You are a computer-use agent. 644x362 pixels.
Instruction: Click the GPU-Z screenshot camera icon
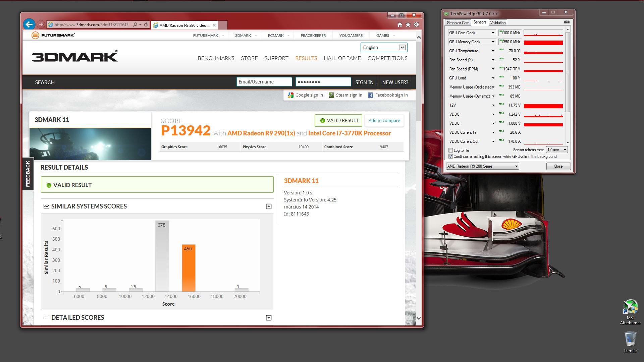click(567, 22)
